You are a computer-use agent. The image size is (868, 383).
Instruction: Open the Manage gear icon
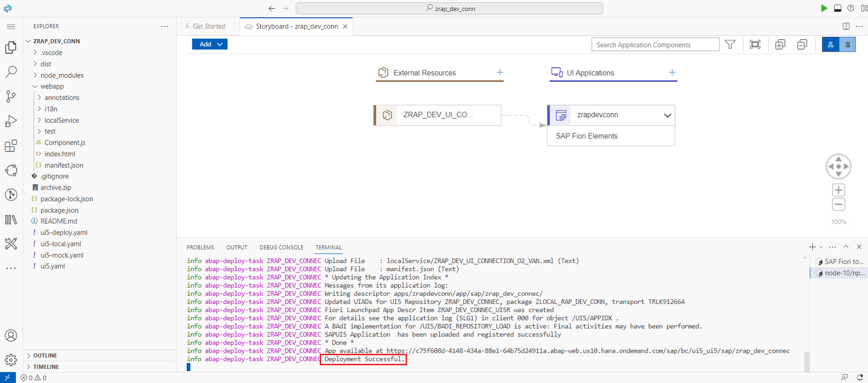point(11,360)
